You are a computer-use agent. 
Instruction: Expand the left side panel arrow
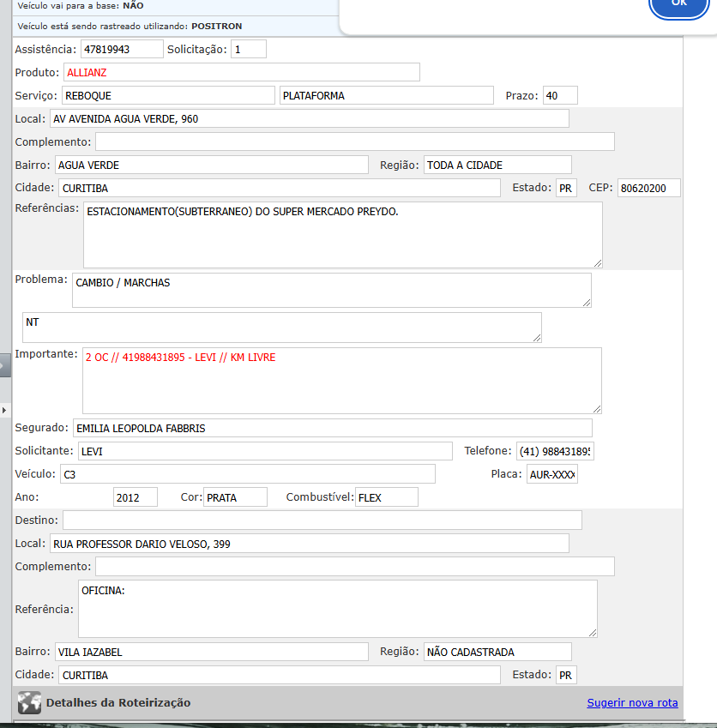(x=4, y=411)
